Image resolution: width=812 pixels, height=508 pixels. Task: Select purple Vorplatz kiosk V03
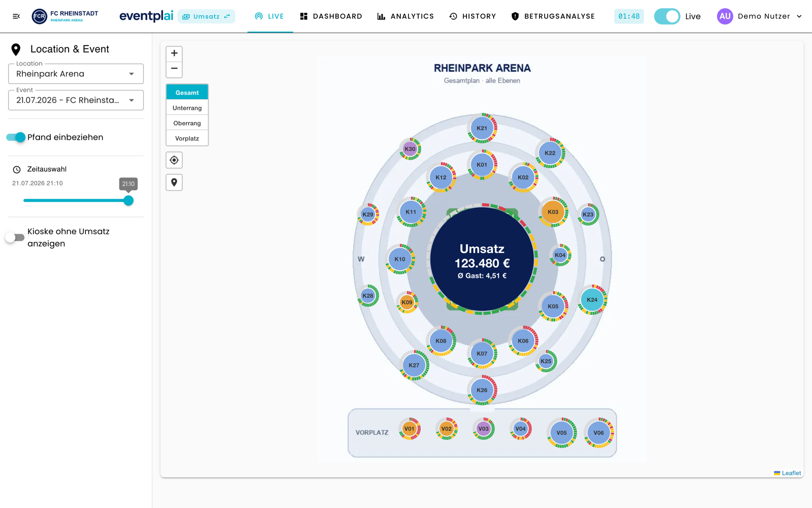(x=484, y=429)
